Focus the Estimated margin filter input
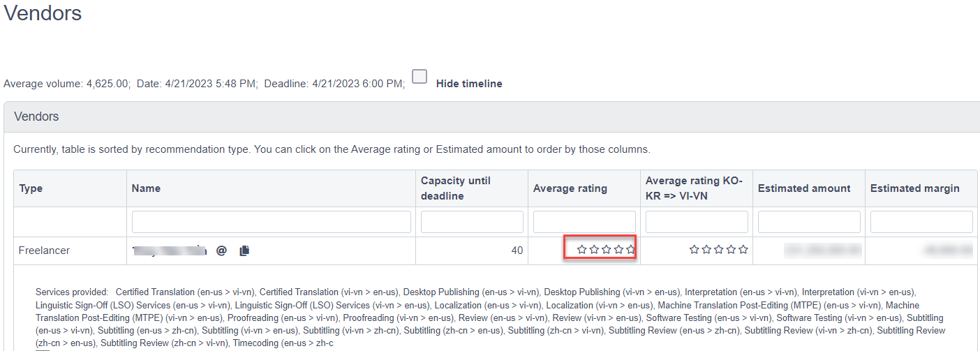 click(x=921, y=222)
